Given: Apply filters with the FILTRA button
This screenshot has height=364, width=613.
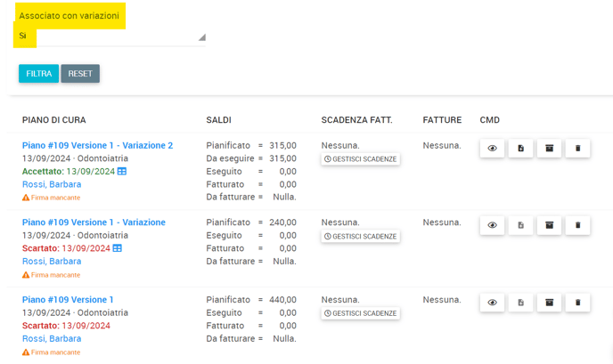Looking at the screenshot, I should click(x=38, y=74).
